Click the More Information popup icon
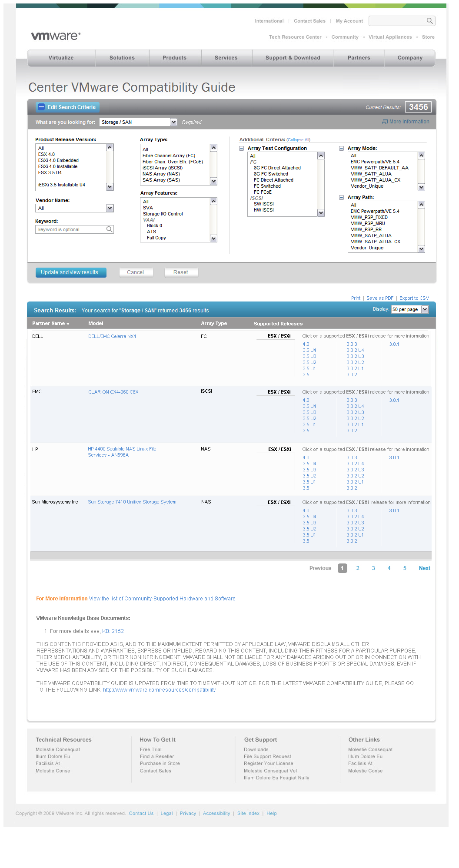The width and height of the screenshot is (459, 868). (385, 122)
